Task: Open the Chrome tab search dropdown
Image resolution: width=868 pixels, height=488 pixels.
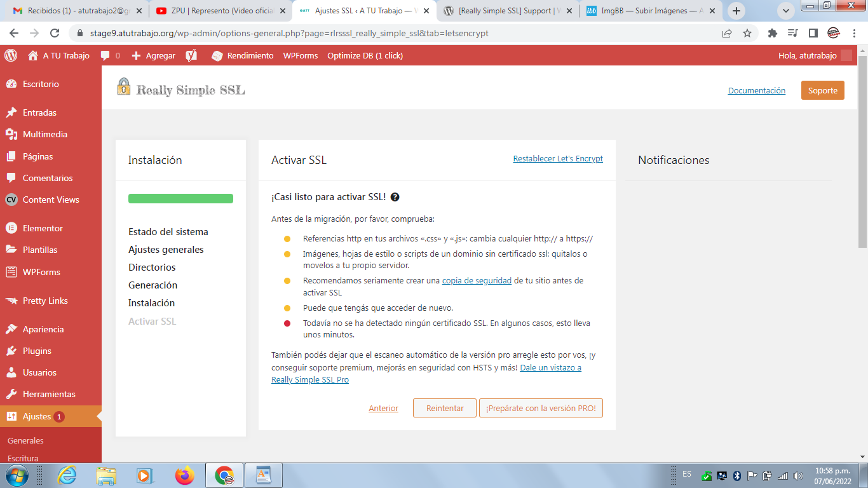Action: click(786, 11)
